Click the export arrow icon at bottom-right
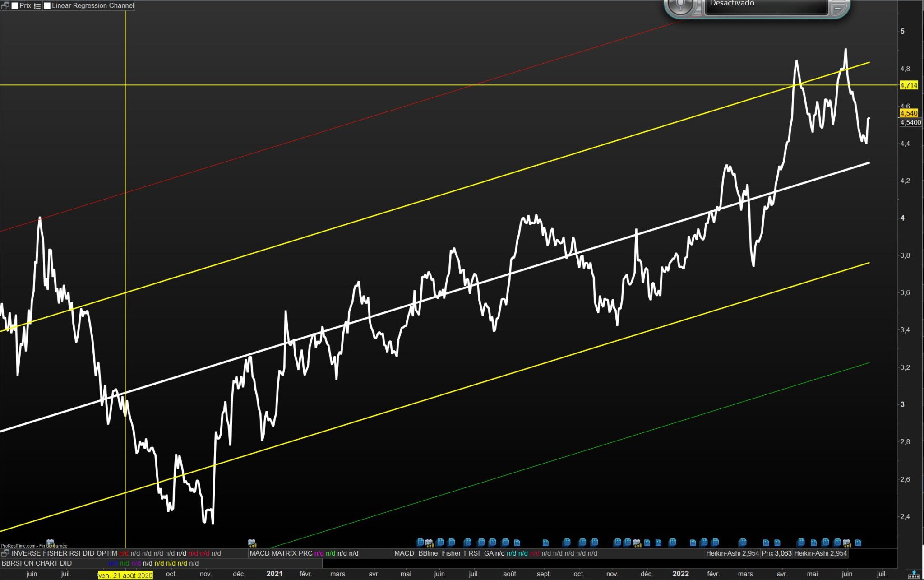This screenshot has width=924, height=580. pyautogui.click(x=914, y=575)
